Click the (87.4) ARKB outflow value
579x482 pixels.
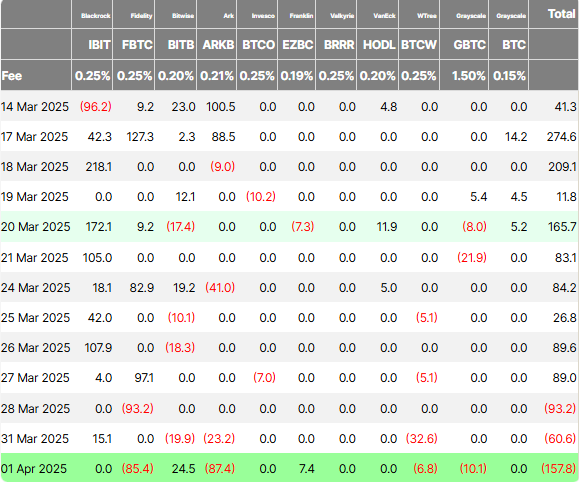coord(220,469)
